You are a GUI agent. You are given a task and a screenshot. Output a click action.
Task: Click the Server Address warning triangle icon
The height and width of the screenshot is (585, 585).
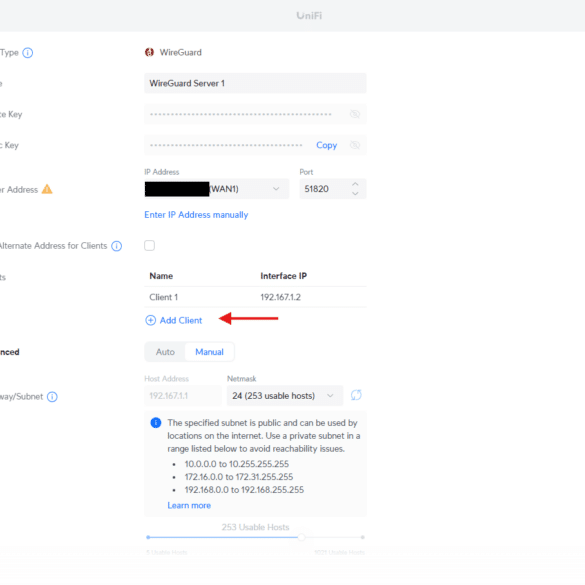point(47,189)
